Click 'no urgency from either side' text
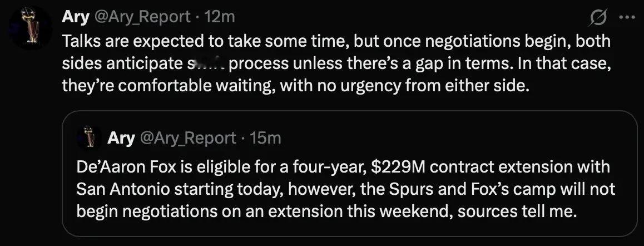The height and width of the screenshot is (246, 644). point(423,86)
